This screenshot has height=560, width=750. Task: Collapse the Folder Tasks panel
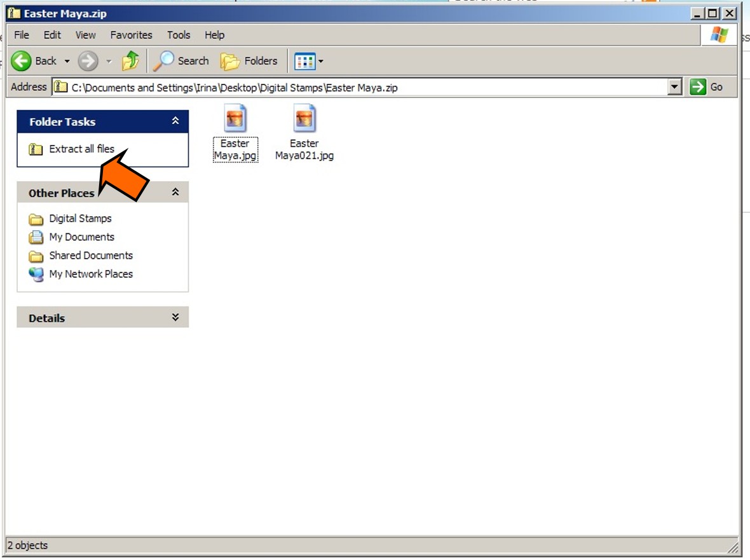point(175,121)
